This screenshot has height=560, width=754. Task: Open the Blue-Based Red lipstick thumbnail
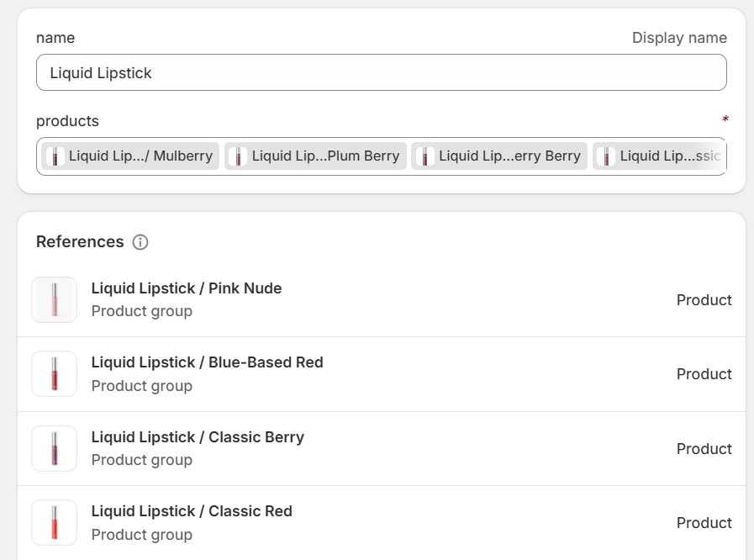tap(55, 374)
